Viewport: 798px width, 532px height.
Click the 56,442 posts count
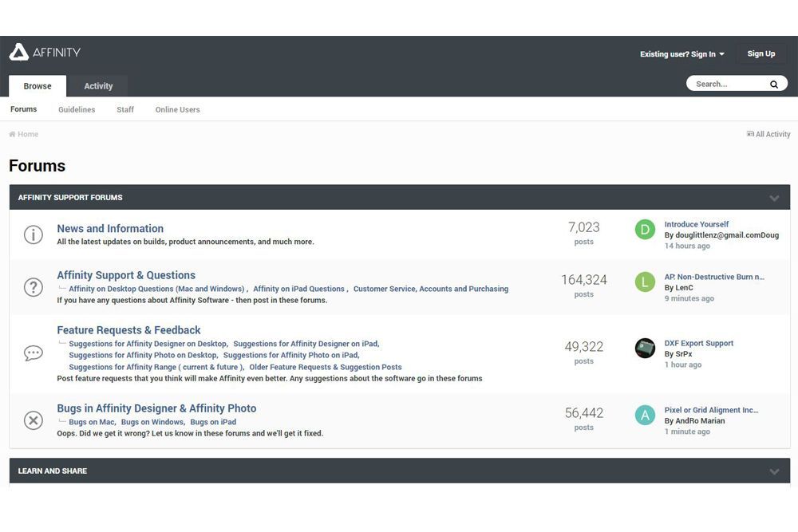pyautogui.click(x=584, y=413)
